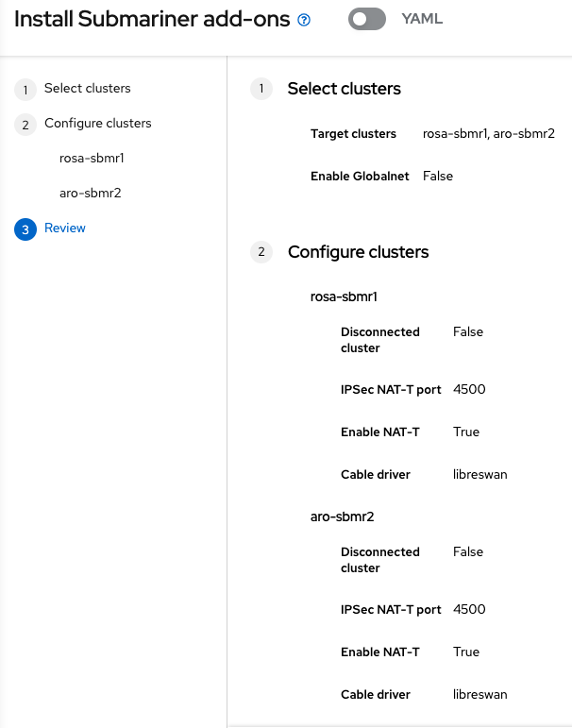Go to Select clusters wizard step

pyautogui.click(x=87, y=89)
